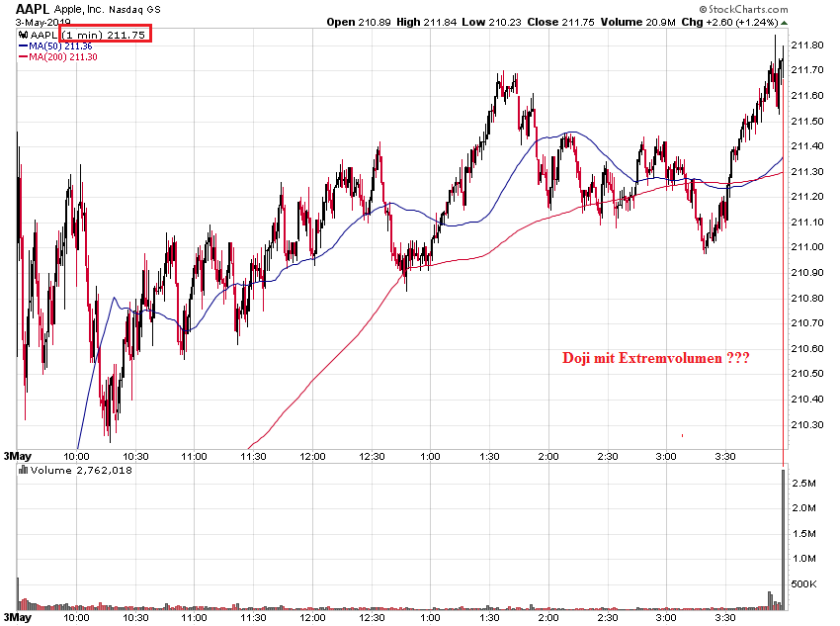Open the StockCharts.com copyright link
This screenshot has height=626, width=840.
(x=743, y=9)
